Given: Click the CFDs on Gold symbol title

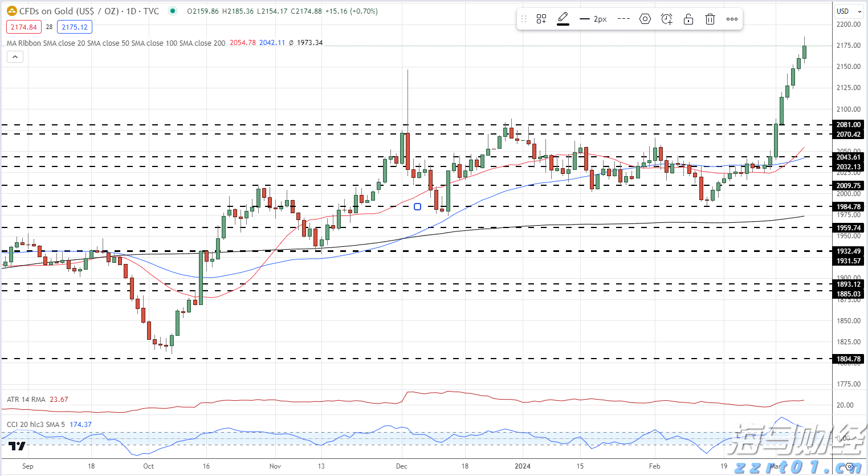Looking at the screenshot, I should click(x=89, y=11).
